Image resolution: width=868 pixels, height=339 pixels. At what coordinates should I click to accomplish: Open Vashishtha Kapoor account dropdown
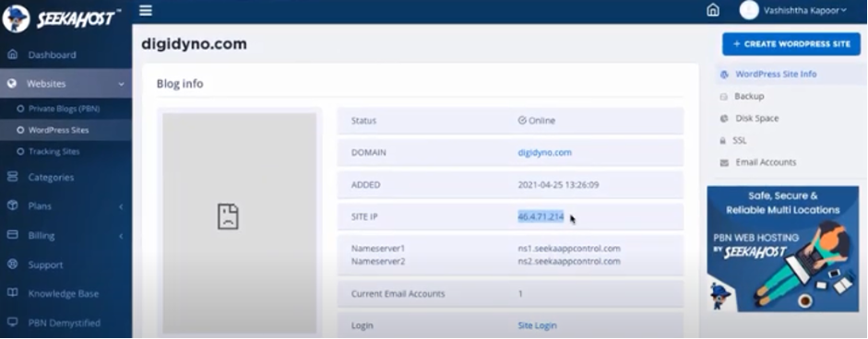coord(805,10)
